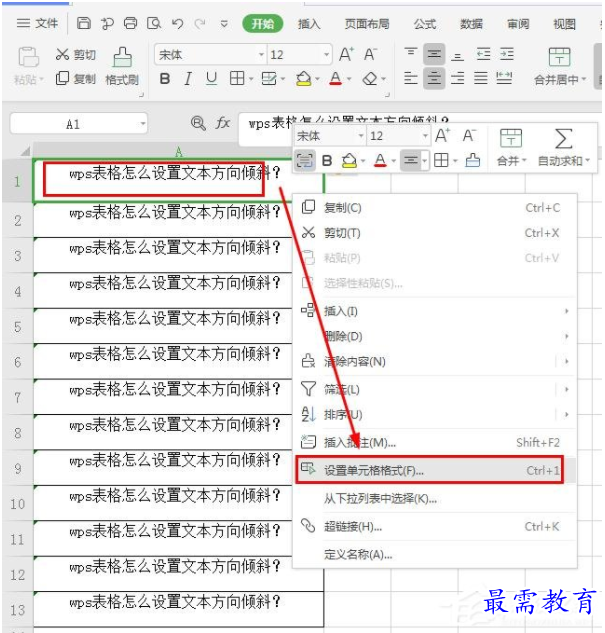
Task: Switch to the 页面布局 ribbon tab
Action: [x=367, y=24]
